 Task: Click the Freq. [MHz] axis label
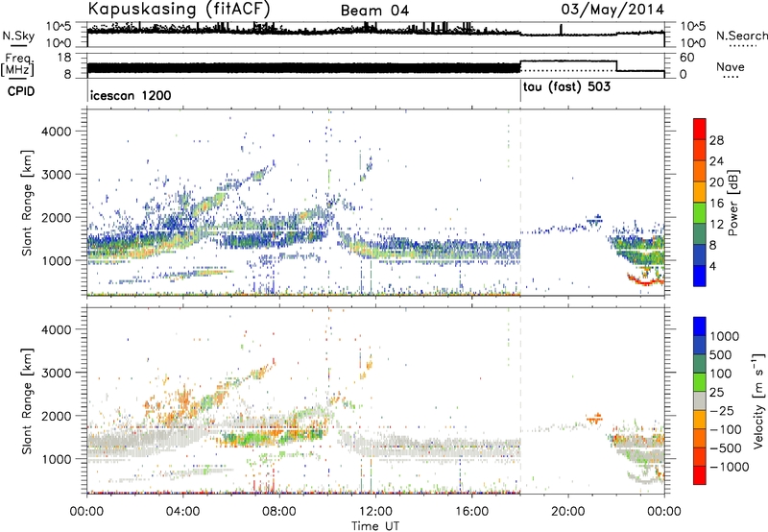[17, 64]
